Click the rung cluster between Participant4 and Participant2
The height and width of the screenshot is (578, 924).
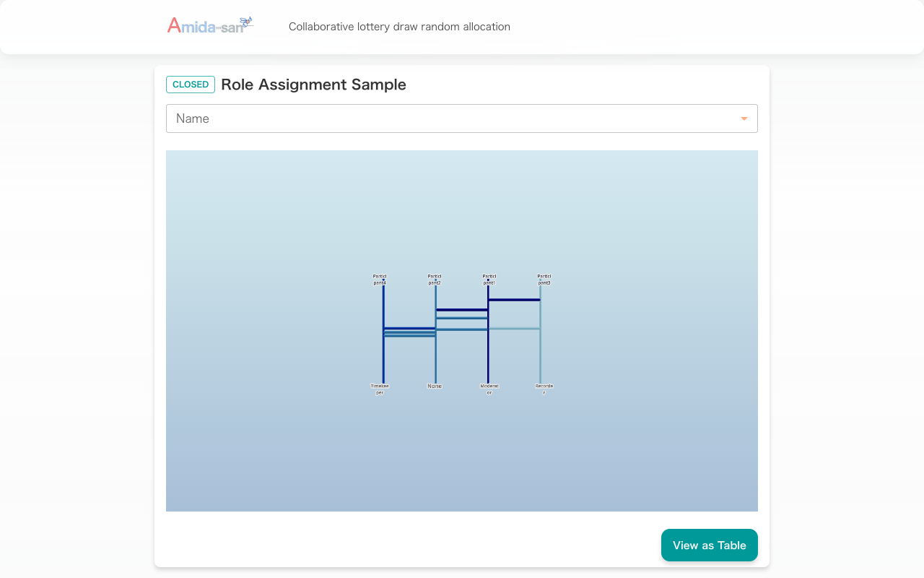pos(409,332)
